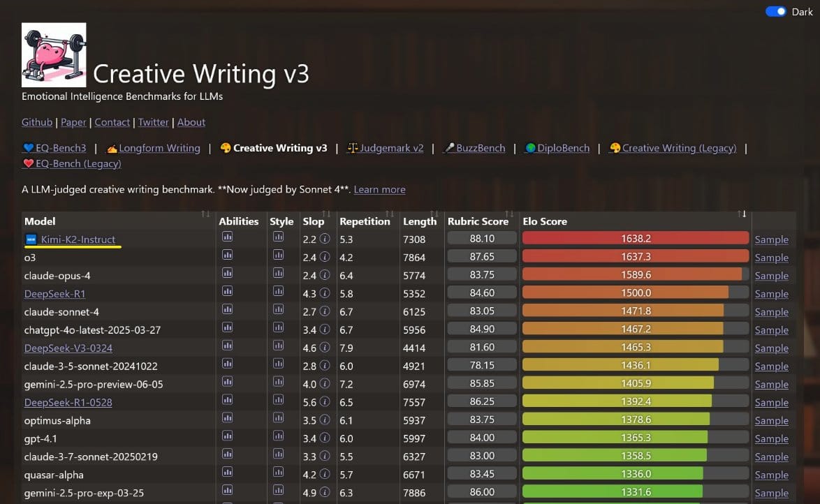This screenshot has height=504, width=820.
Task: Open the EQ-Bench3 leaderboard tab
Action: [54, 148]
